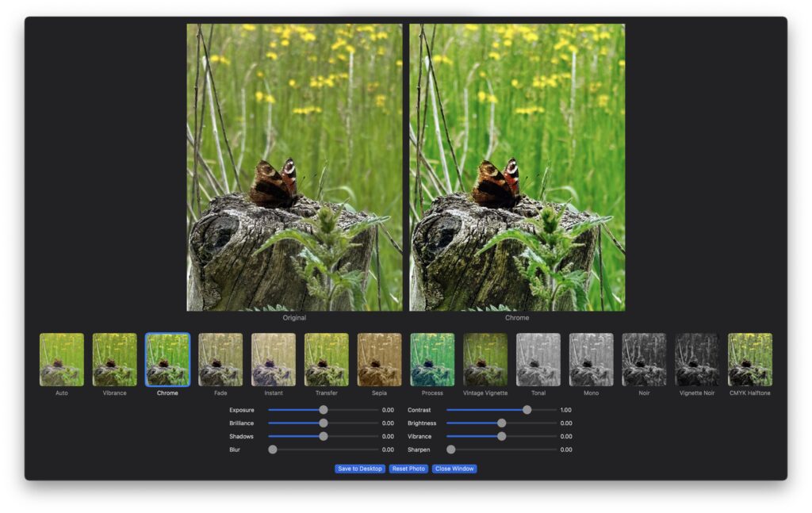Click the Brilliance value 0.00
The image size is (812, 513).
point(388,423)
